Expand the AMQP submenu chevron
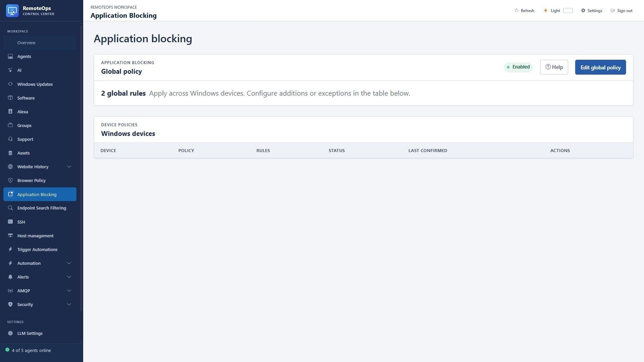 coord(69,291)
